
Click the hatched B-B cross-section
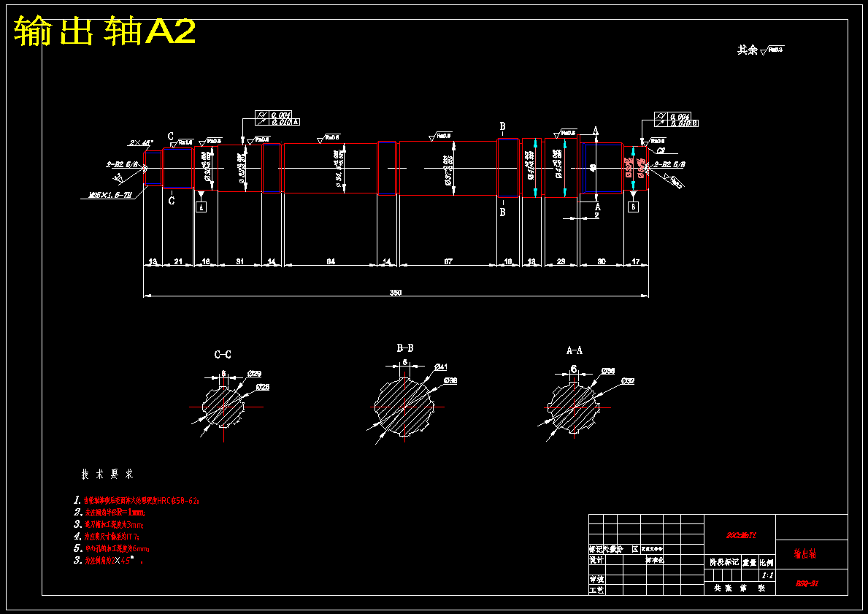(404, 407)
